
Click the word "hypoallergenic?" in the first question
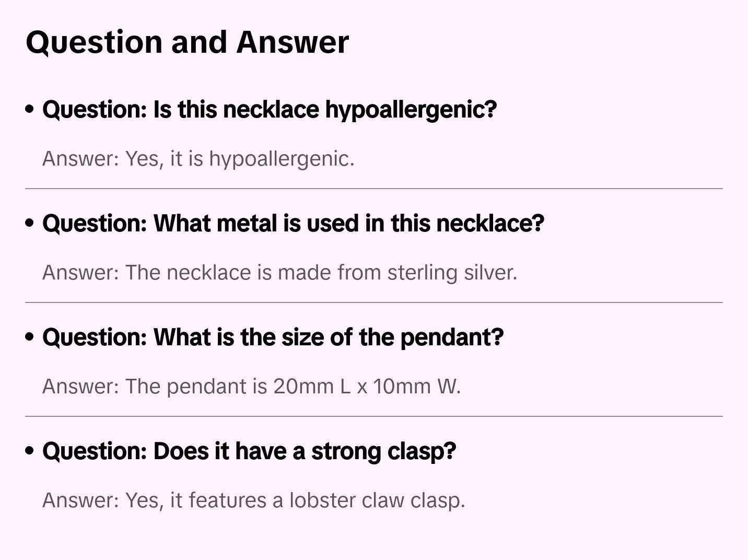[411, 110]
